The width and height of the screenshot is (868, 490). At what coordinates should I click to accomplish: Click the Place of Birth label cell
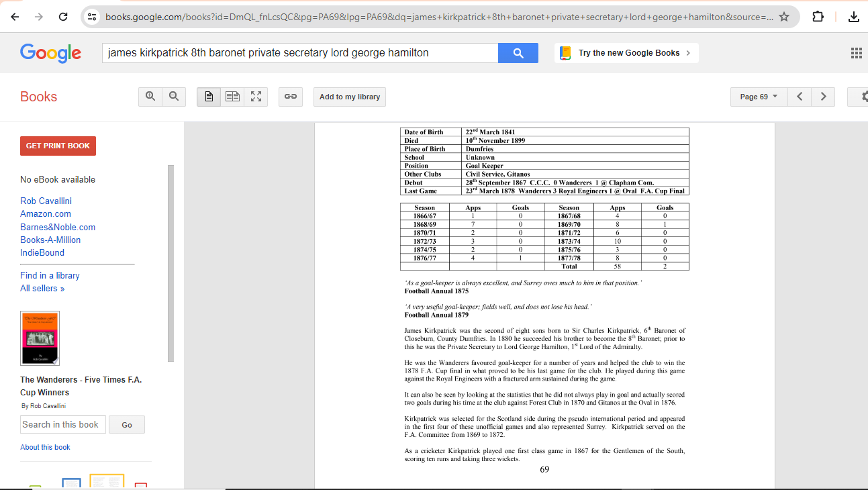click(x=431, y=149)
